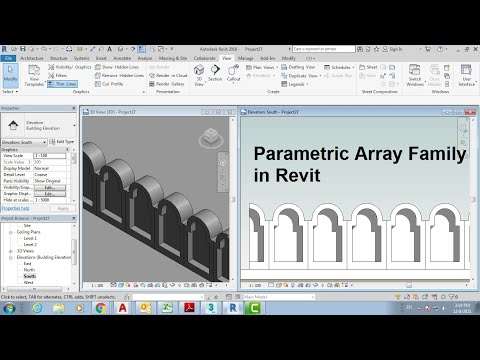Open Visibility/Graphics settings
Image resolution: width=480 pixels, height=360 pixels.
click(x=70, y=67)
